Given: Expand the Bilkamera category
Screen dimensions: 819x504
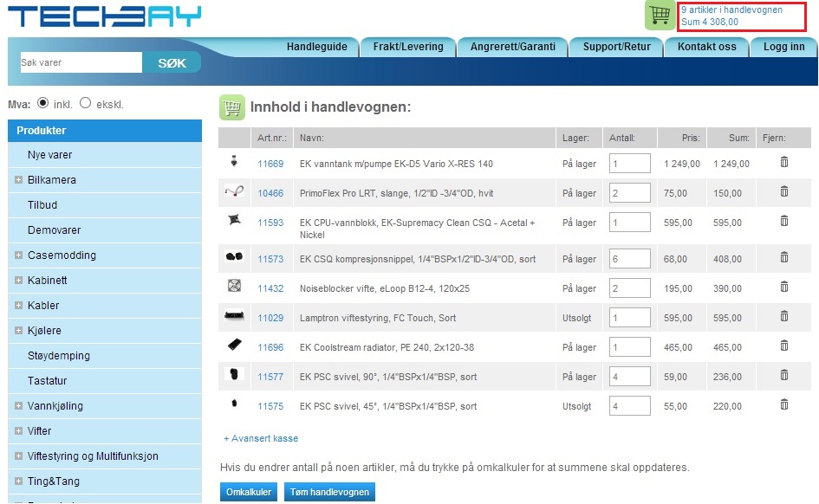Looking at the screenshot, I should (19, 180).
